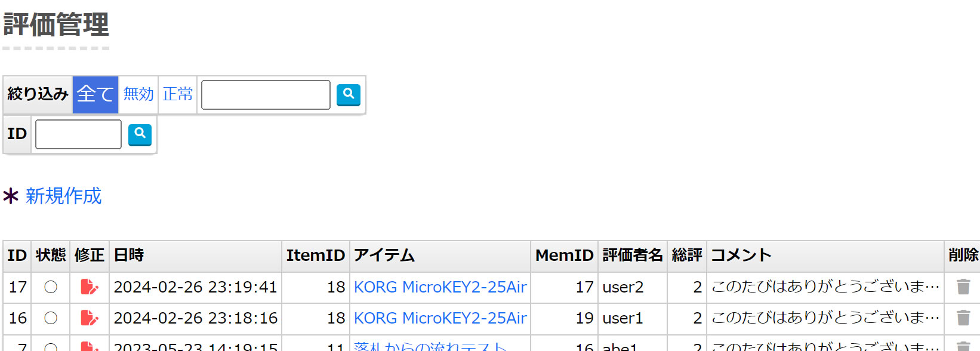This screenshot has height=351, width=980.
Task: Click the search icon beside the ID field
Action: (x=140, y=134)
